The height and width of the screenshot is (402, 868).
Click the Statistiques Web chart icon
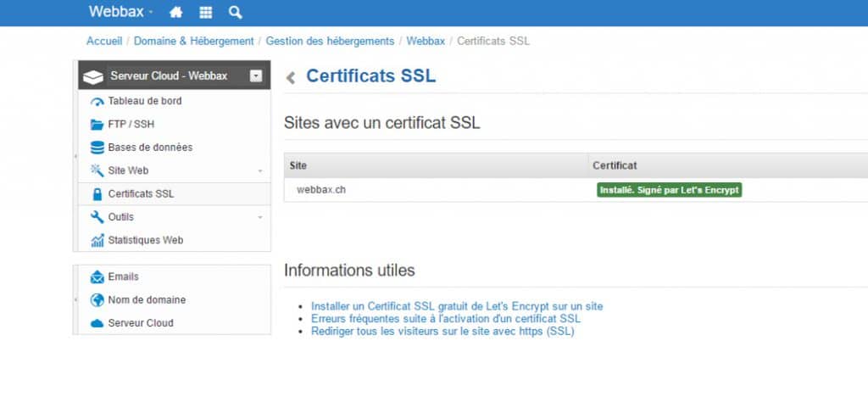click(x=97, y=240)
